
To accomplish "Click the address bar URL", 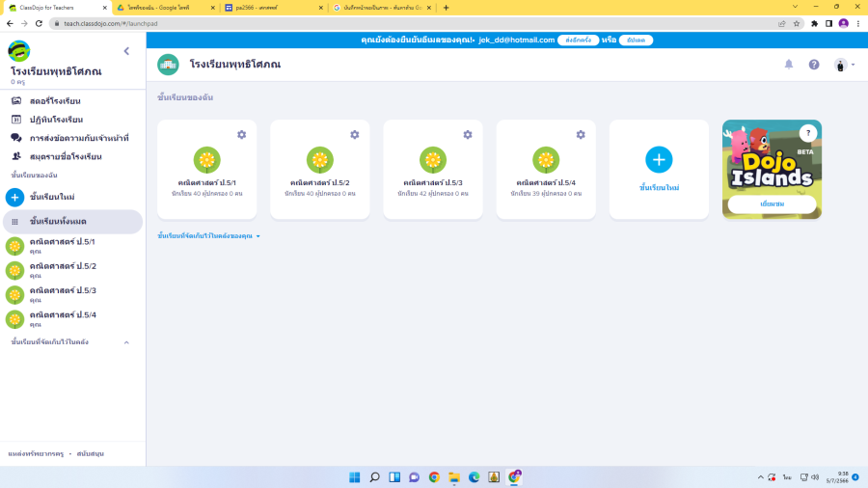I will tap(111, 24).
